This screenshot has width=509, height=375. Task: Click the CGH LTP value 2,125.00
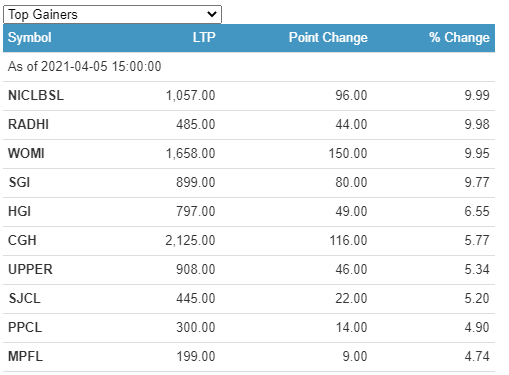190,241
